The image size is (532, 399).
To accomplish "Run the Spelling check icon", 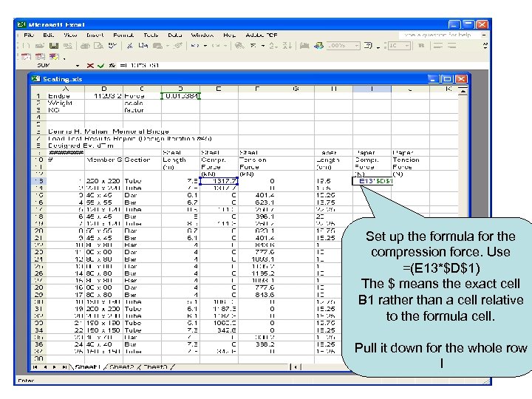I will (112, 46).
